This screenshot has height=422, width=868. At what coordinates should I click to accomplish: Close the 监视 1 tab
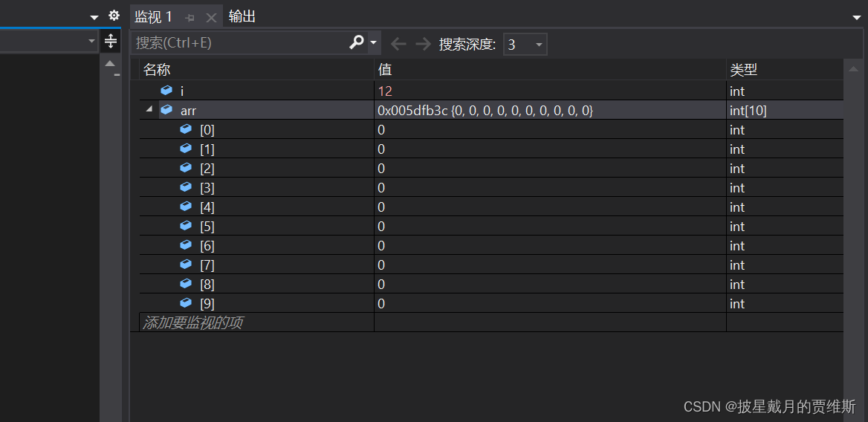211,18
